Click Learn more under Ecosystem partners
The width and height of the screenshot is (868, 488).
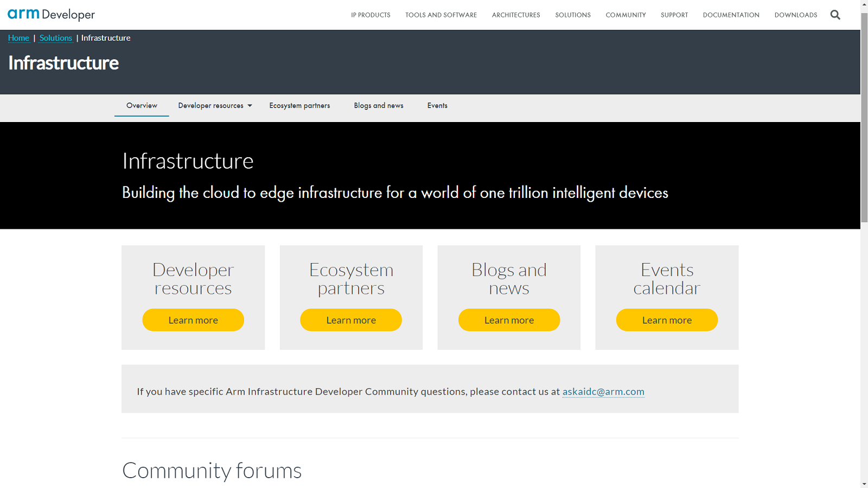351,320
